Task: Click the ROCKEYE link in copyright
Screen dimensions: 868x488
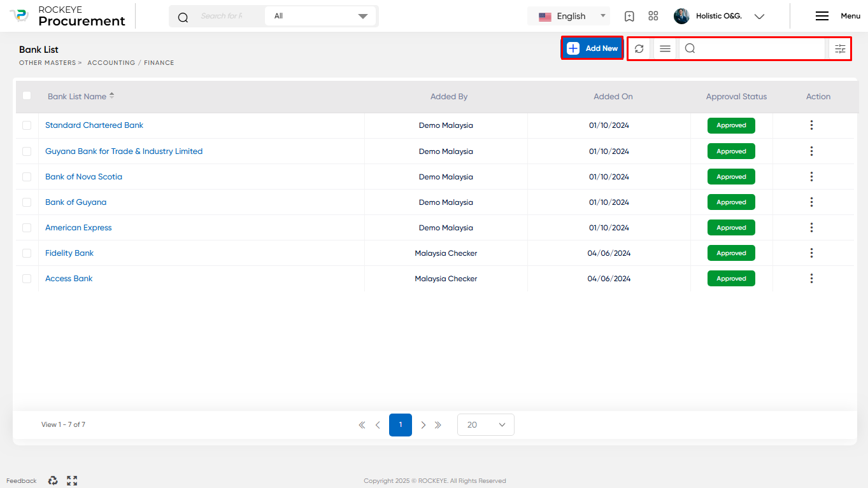Action: coord(433,481)
